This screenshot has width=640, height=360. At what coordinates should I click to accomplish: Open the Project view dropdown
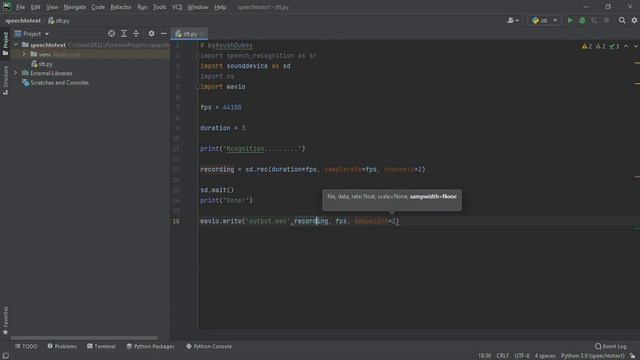tap(32, 33)
